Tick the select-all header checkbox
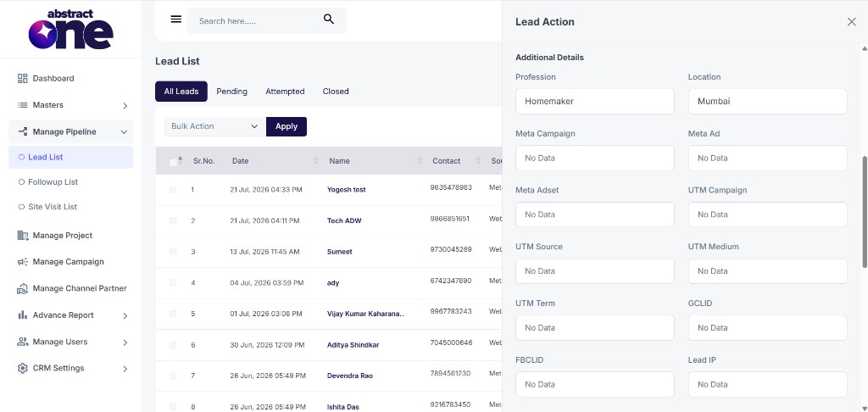The width and height of the screenshot is (868, 412). click(173, 162)
